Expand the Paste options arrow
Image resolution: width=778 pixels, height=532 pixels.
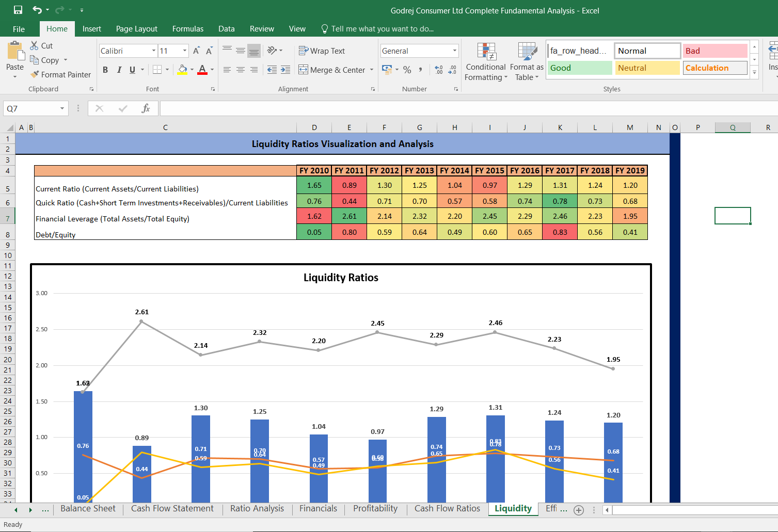click(x=15, y=76)
